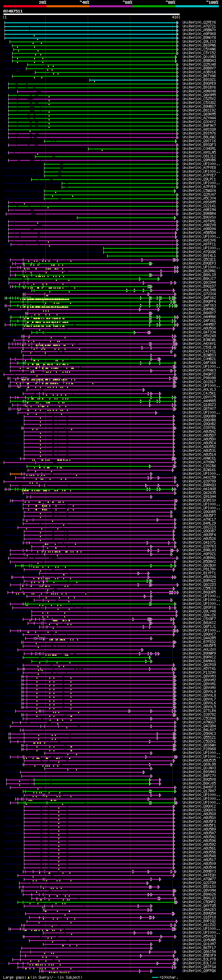Click the query end position 416

click(x=175, y=17)
